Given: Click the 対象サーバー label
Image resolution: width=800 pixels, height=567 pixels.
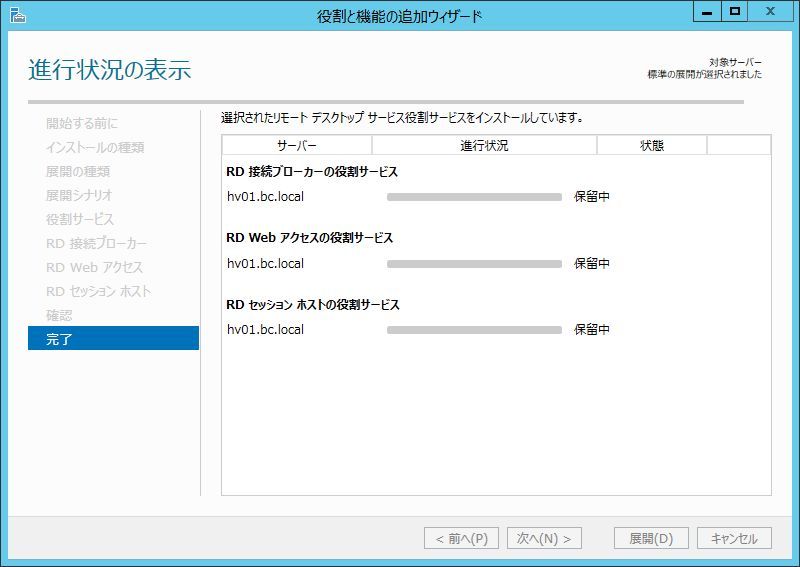Looking at the screenshot, I should pyautogui.click(x=735, y=62).
